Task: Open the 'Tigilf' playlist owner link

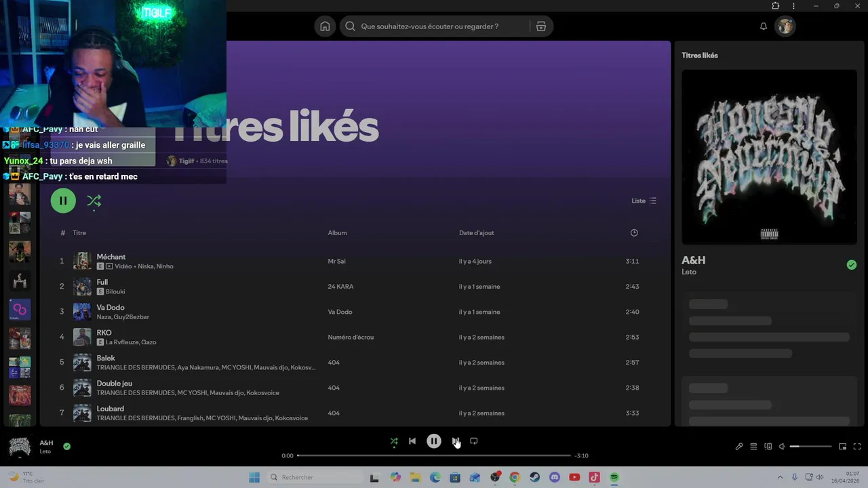Action: [186, 161]
